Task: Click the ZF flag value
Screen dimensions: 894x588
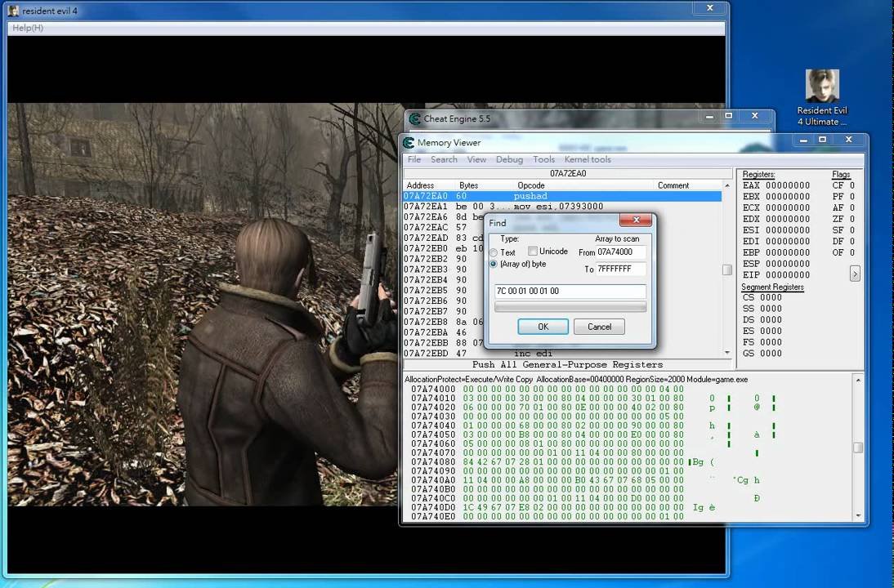Action: click(852, 219)
